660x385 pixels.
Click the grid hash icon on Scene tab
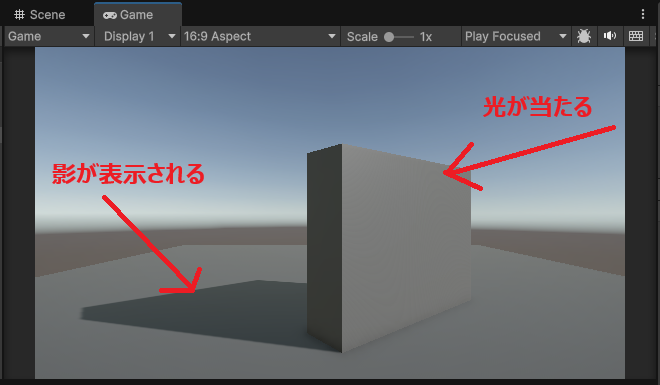pyautogui.click(x=19, y=15)
